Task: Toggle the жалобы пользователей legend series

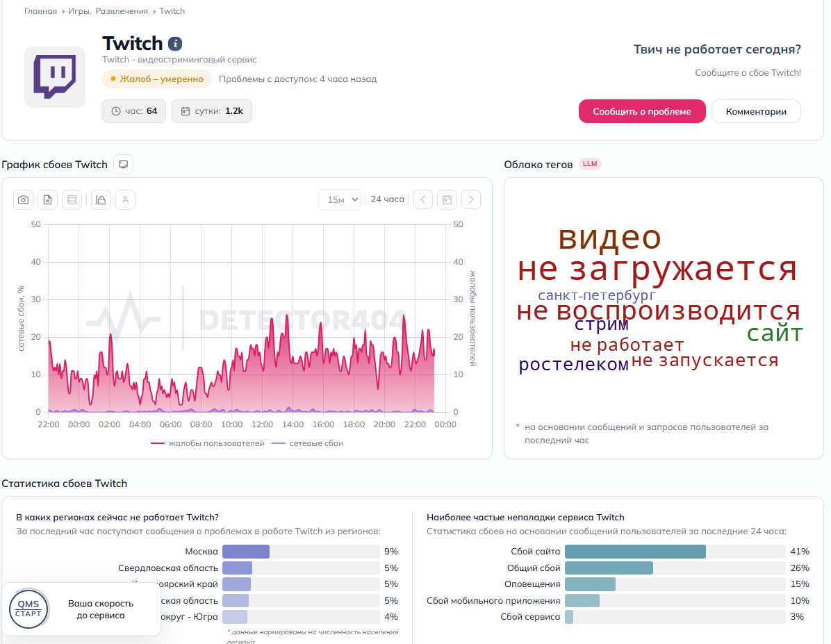Action: (207, 443)
